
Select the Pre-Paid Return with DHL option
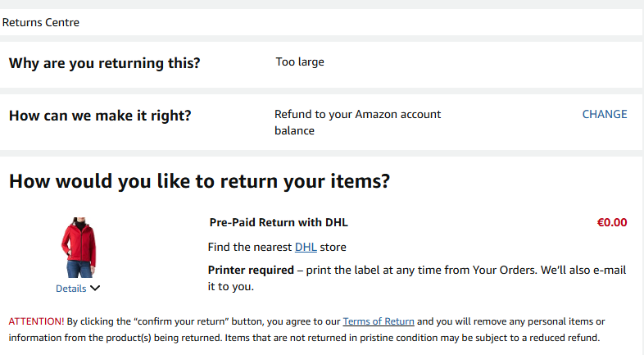click(279, 222)
